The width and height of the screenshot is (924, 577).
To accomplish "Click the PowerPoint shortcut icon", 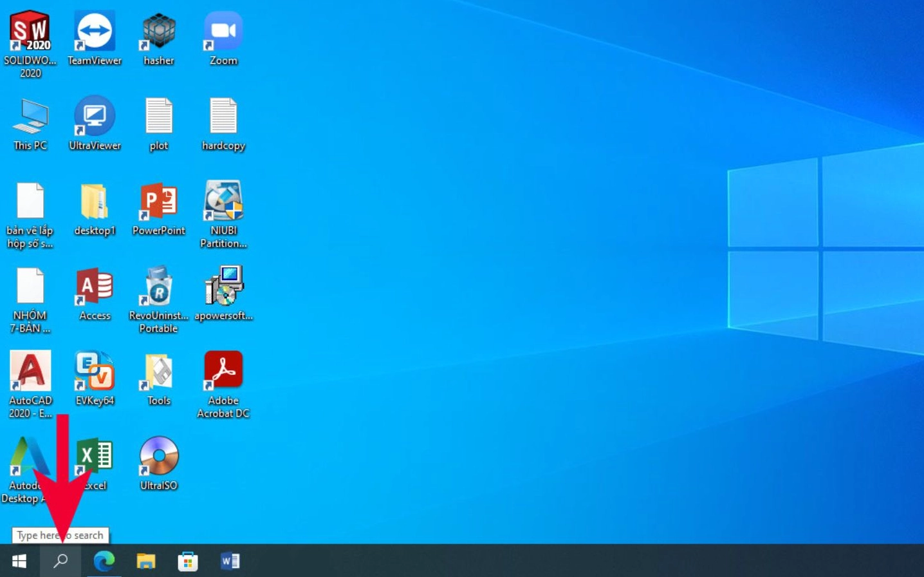I will 158,201.
